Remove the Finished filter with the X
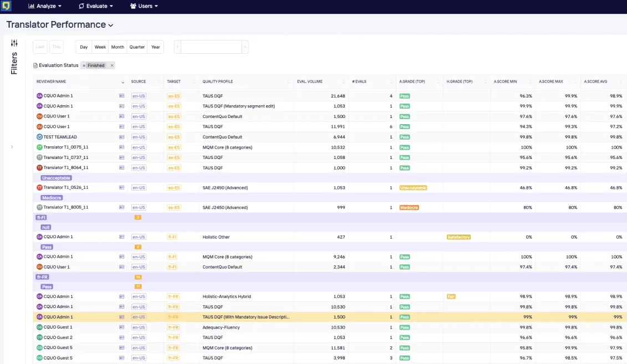 [x=111, y=65]
